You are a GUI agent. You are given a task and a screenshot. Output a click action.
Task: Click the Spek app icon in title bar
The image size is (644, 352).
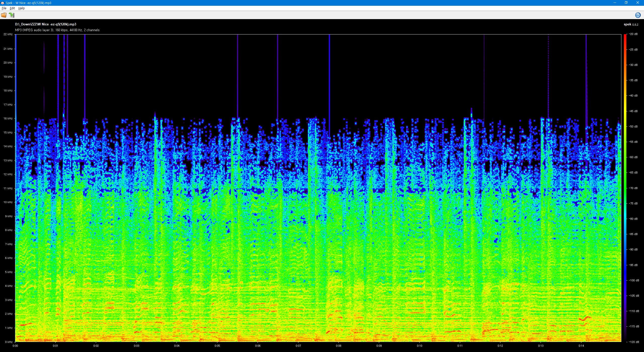pyautogui.click(x=3, y=3)
